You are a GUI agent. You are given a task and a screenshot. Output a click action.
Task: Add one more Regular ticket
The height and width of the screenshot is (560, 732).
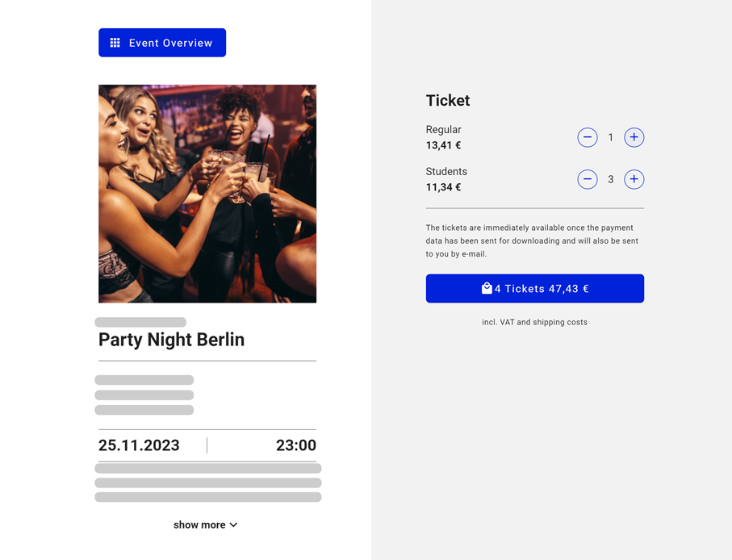634,137
